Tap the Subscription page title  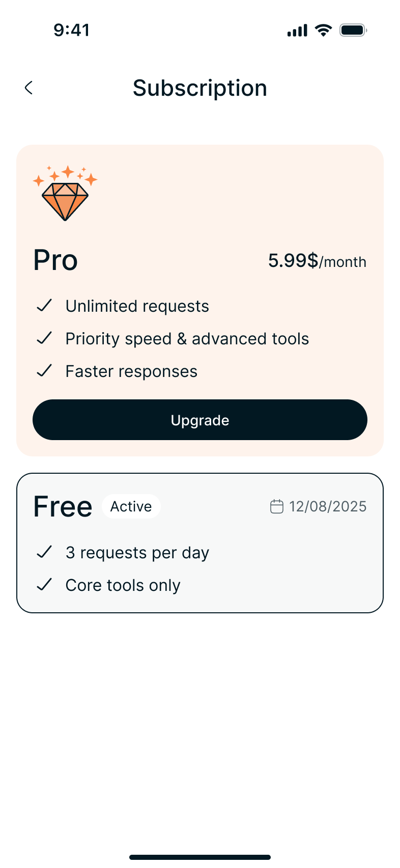click(200, 88)
